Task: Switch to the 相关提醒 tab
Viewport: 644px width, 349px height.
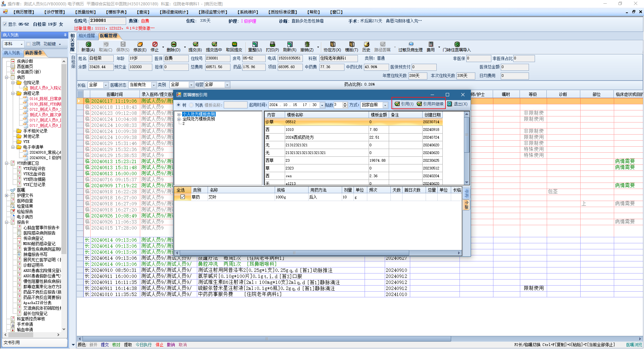Action: pos(87,36)
